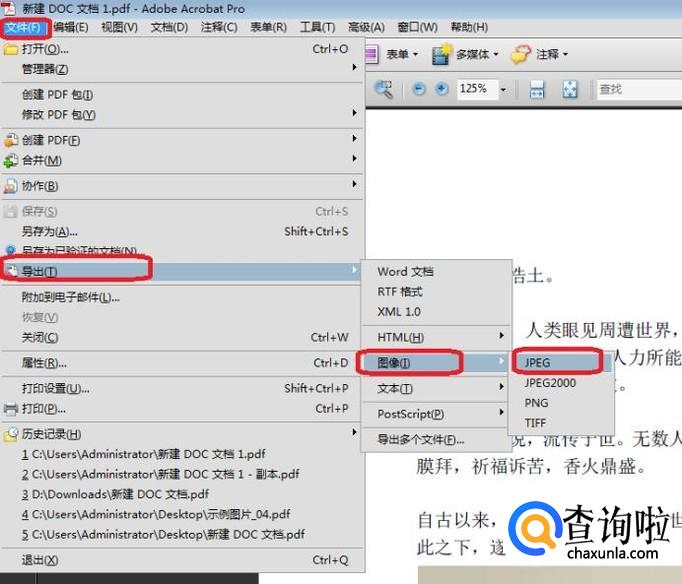This screenshot has width=682, height=584.
Task: Click the zoom in plus icon
Action: [x=440, y=89]
